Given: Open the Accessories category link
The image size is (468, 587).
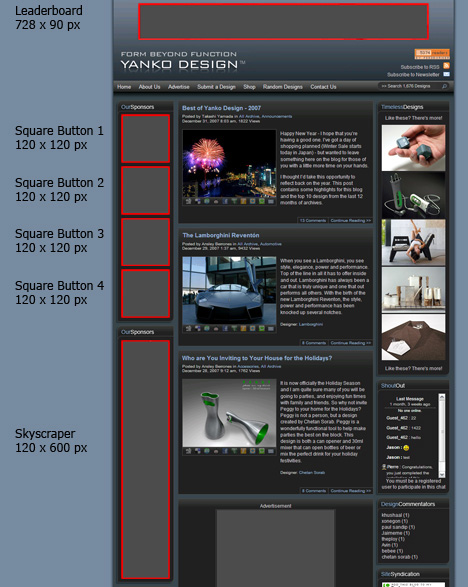Looking at the screenshot, I should coord(248,367).
